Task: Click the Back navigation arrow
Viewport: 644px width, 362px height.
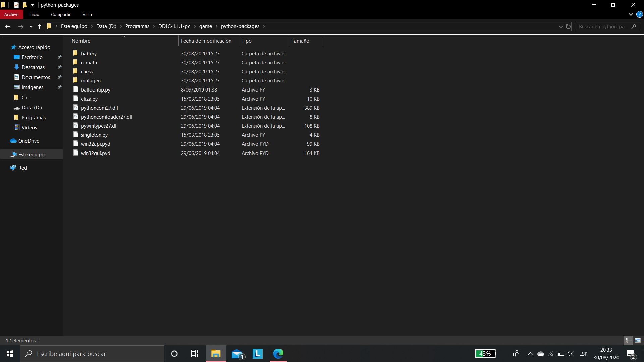Action: pyautogui.click(x=8, y=27)
